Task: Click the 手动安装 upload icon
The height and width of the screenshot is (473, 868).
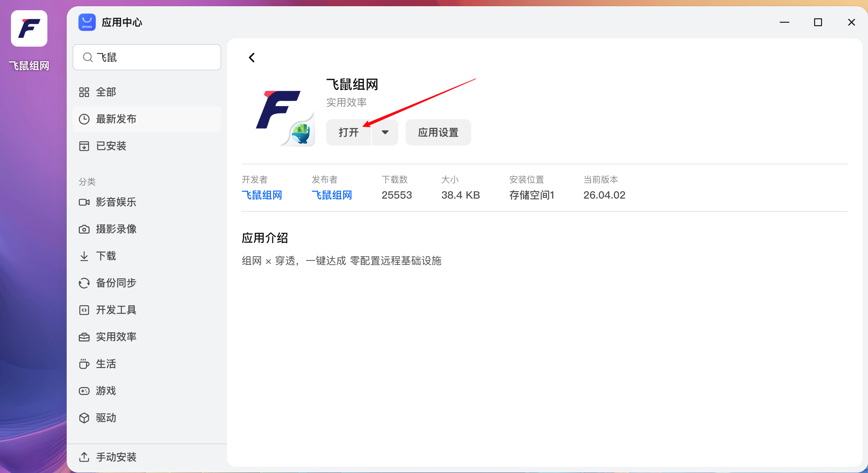Action: [x=84, y=457]
